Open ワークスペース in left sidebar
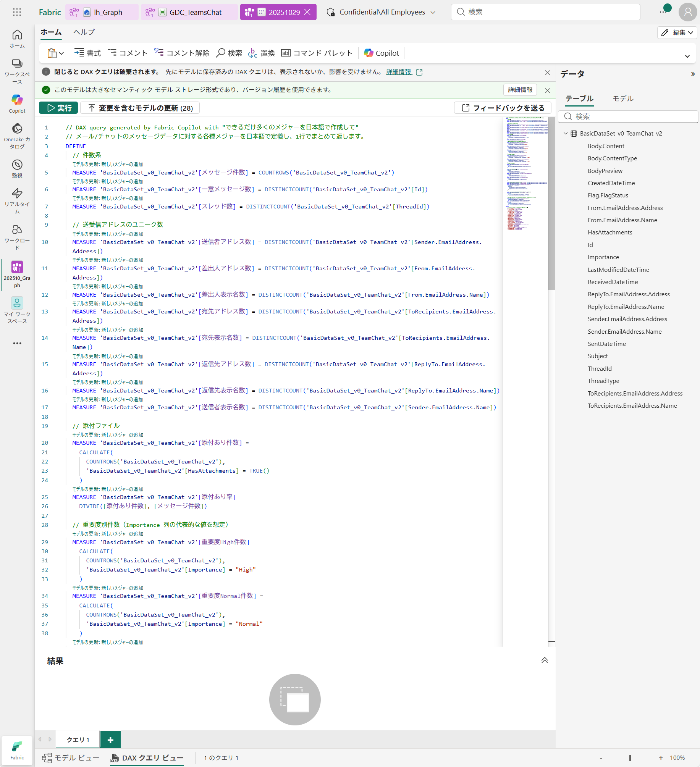The height and width of the screenshot is (767, 700). [x=17, y=72]
